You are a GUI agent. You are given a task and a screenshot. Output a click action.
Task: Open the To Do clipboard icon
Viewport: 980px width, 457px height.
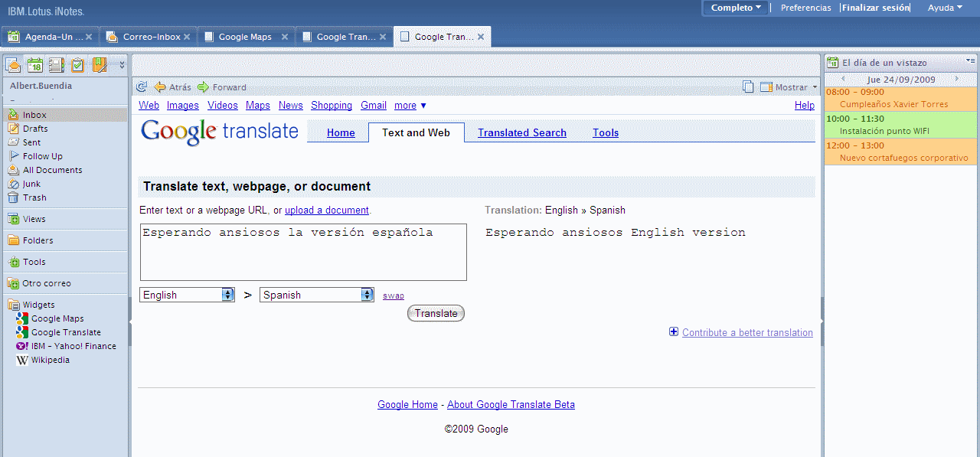78,65
